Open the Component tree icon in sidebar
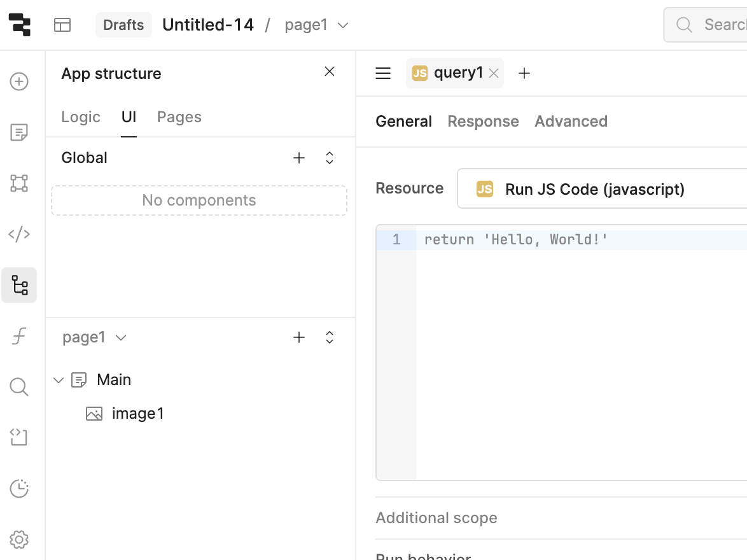The width and height of the screenshot is (747, 560). (19, 285)
